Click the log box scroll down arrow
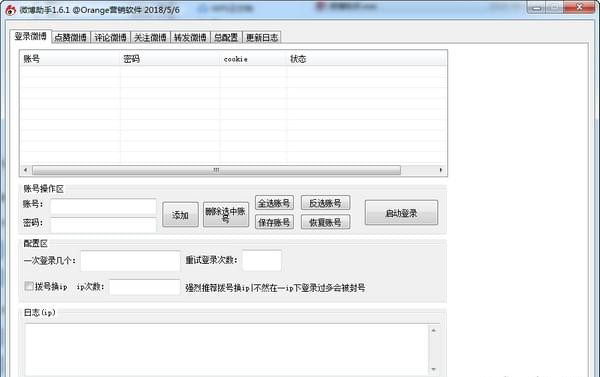The width and height of the screenshot is (600, 377). point(434,369)
